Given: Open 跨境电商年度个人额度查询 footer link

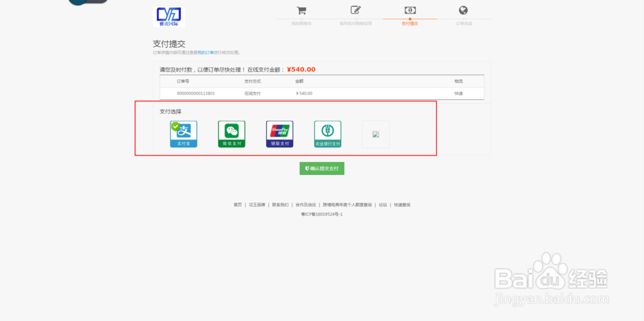Looking at the screenshot, I should (347, 205).
